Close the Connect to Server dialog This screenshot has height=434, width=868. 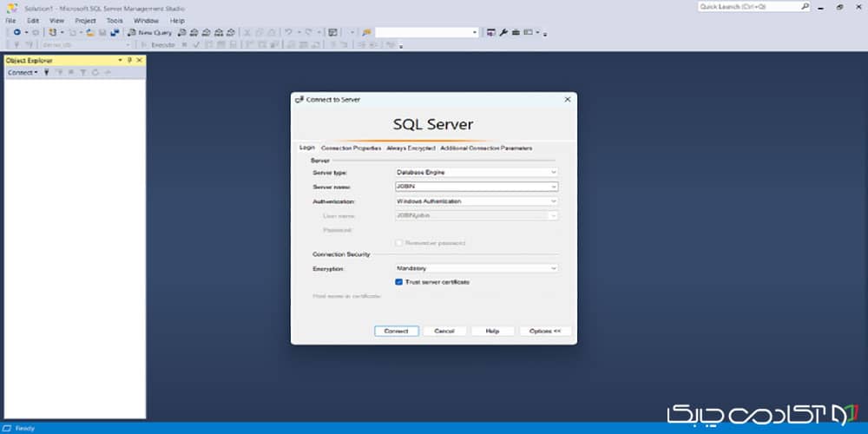(568, 100)
